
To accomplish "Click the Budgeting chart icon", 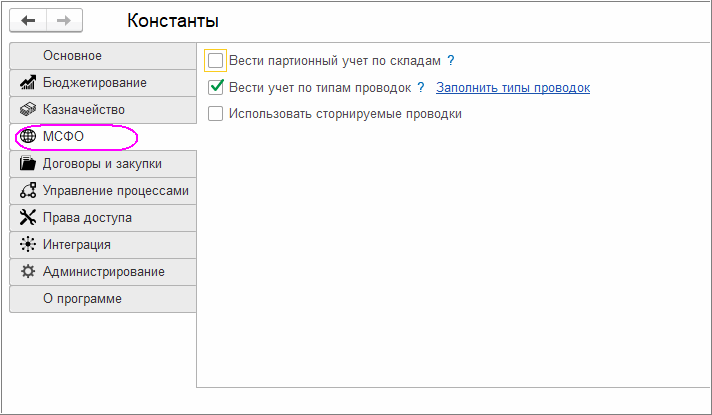I will point(28,82).
